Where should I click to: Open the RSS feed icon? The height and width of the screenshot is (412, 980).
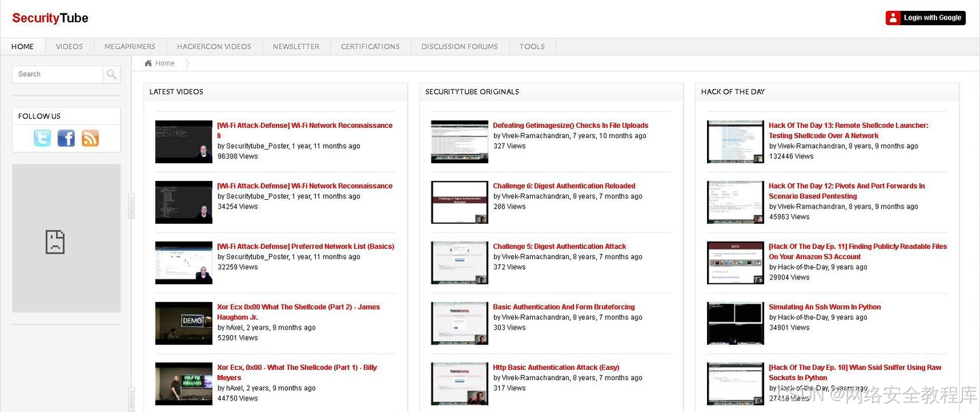click(90, 138)
